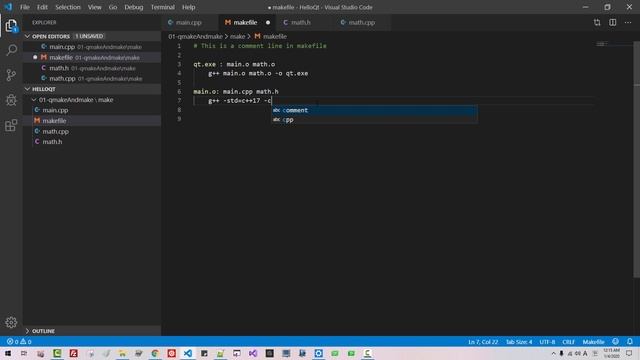Open the Windows Action Center icon
This screenshot has height=360, width=640.
coord(629,353)
